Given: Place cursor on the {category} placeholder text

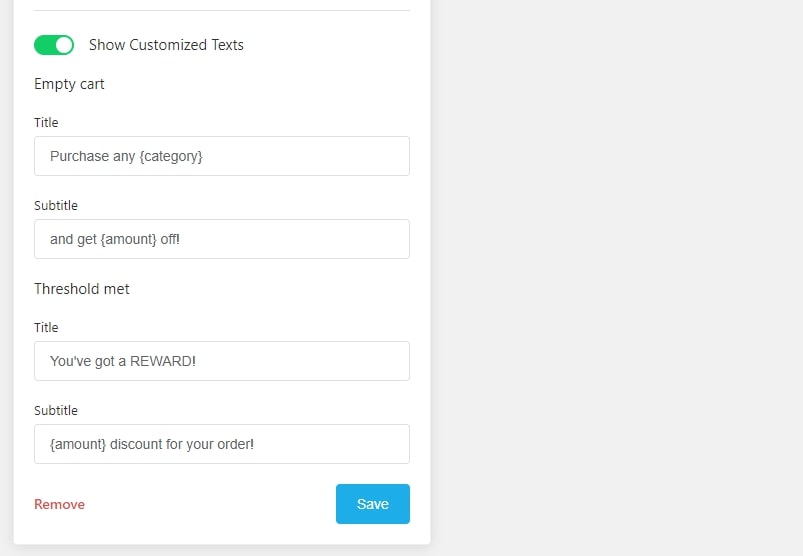Looking at the screenshot, I should click(x=171, y=156).
